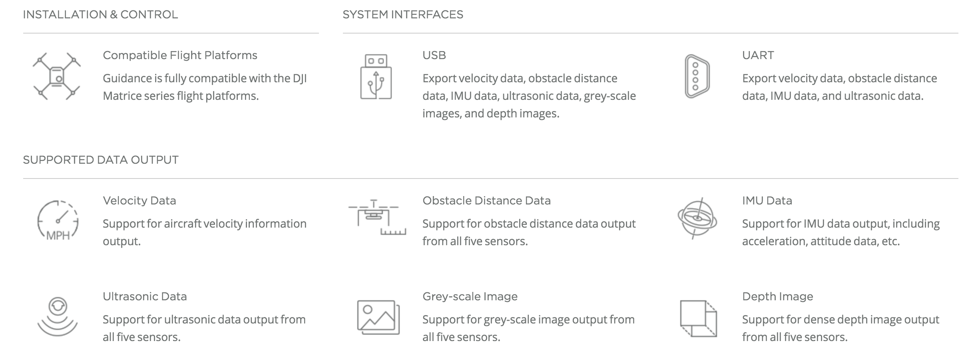
Task: Click the UART serial port icon
Action: 697,76
